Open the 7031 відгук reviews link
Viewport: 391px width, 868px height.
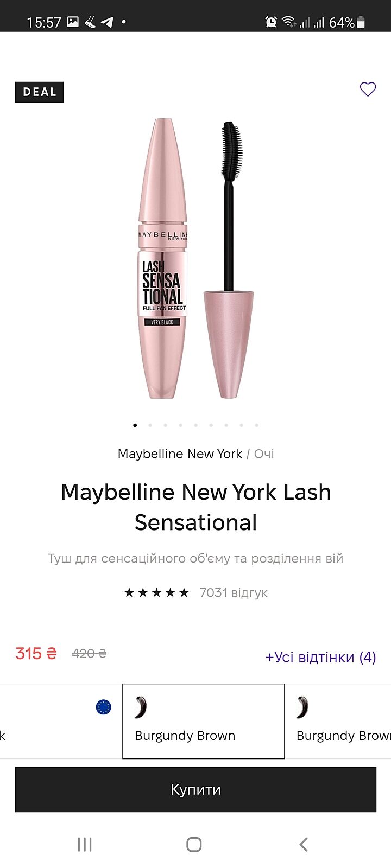pyautogui.click(x=234, y=592)
